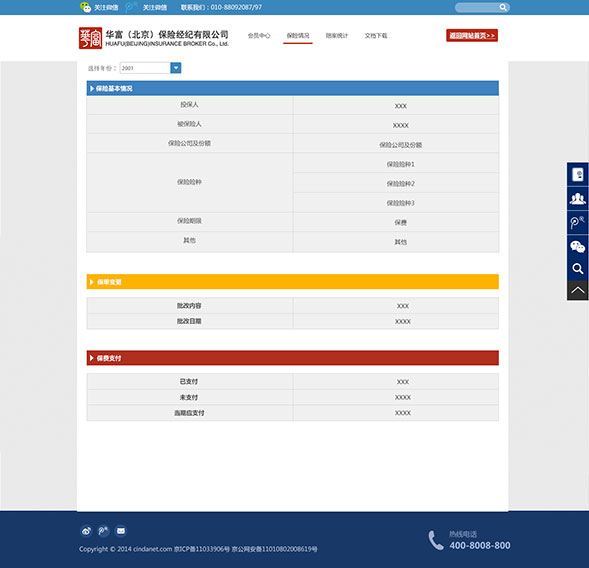Open the Weibo icon in footer

pyautogui.click(x=86, y=531)
